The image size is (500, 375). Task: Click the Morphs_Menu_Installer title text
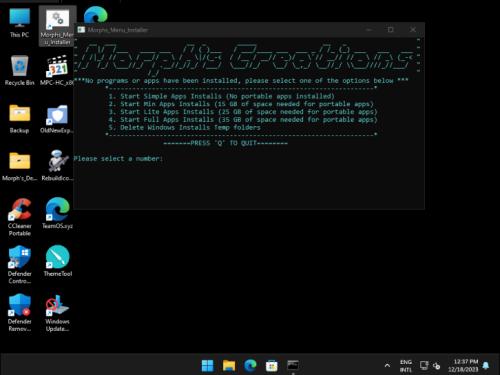(x=118, y=30)
